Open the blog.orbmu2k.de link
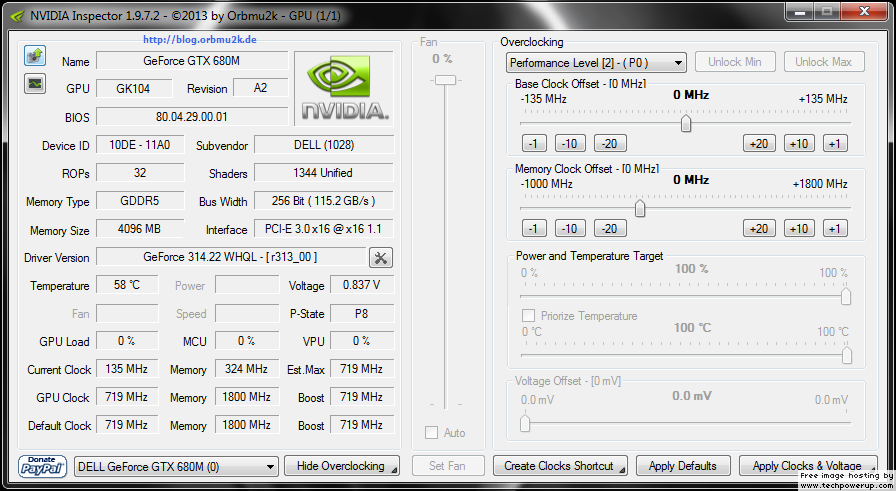896x491 pixels. coord(199,39)
